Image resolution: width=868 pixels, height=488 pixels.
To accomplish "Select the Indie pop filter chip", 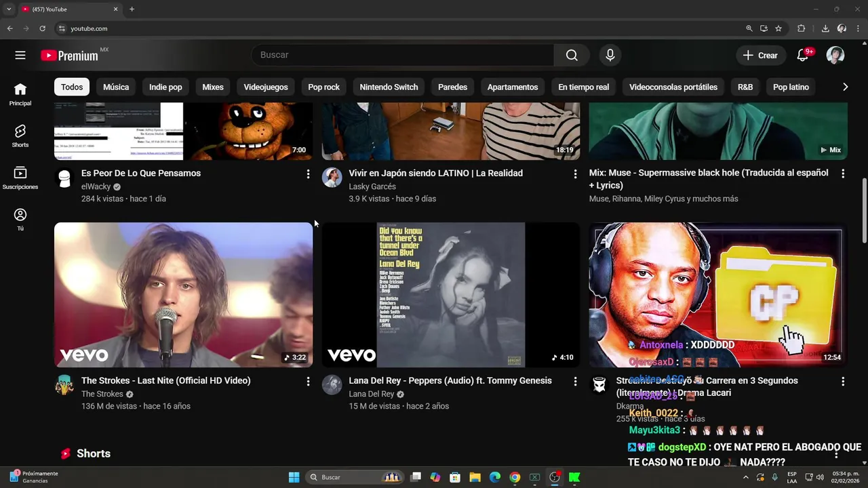I will click(x=165, y=87).
